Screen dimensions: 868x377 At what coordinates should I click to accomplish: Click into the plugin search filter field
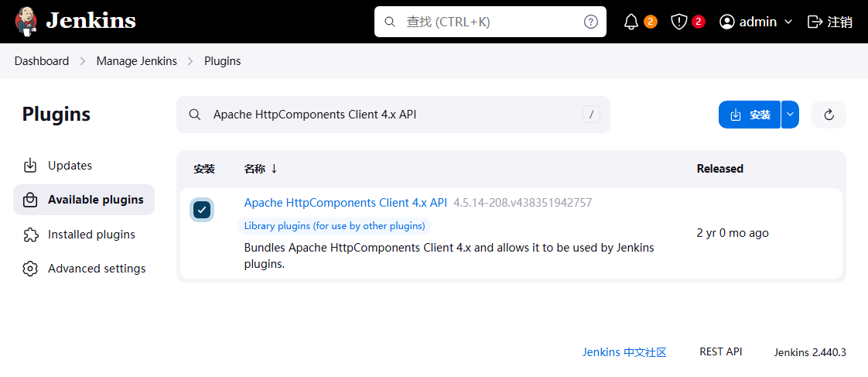tap(393, 115)
